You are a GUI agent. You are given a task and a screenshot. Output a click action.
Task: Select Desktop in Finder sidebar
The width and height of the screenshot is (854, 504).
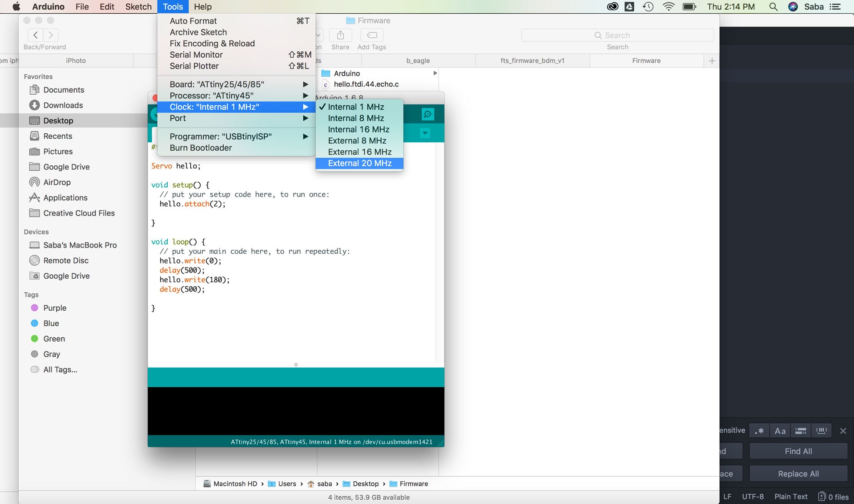point(58,121)
